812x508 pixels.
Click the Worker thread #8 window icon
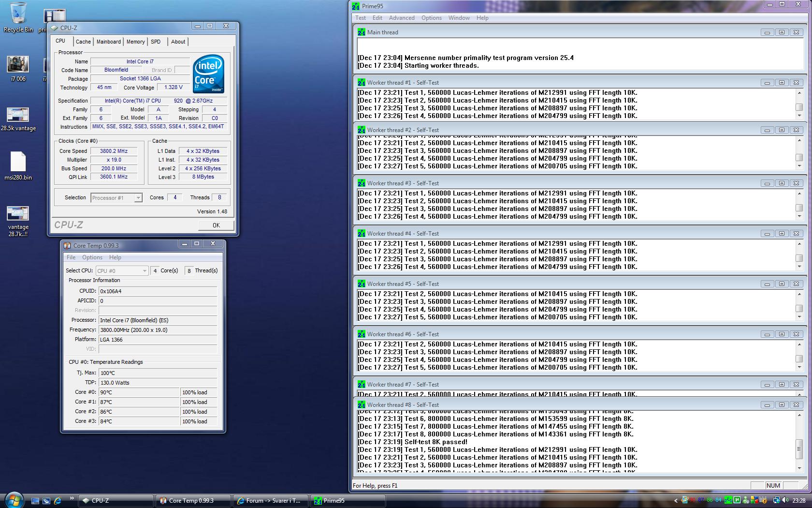(361, 404)
